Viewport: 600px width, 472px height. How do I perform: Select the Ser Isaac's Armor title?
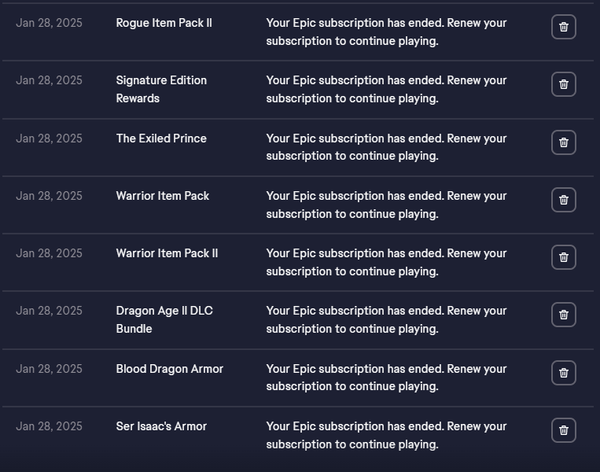161,426
